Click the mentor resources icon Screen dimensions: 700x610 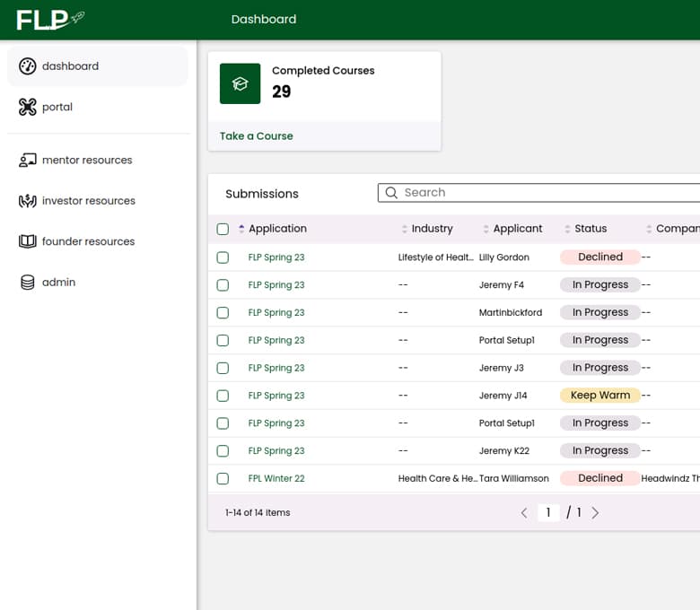pyautogui.click(x=27, y=161)
